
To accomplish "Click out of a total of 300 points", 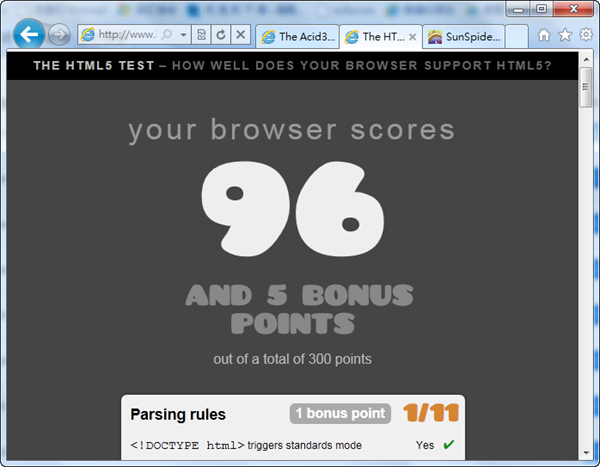I will tap(293, 359).
